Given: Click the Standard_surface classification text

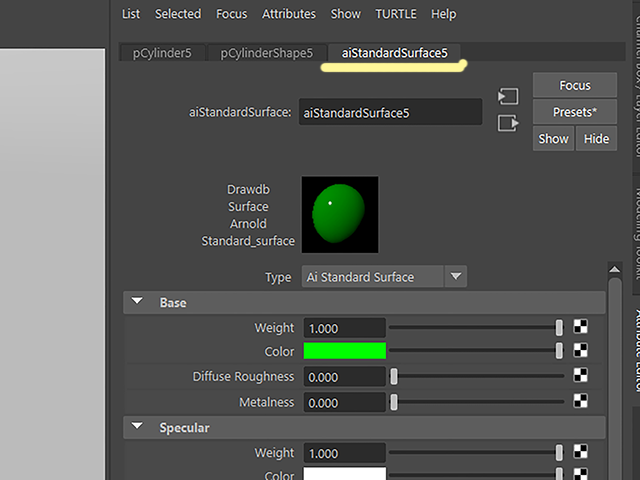Looking at the screenshot, I should [x=248, y=241].
